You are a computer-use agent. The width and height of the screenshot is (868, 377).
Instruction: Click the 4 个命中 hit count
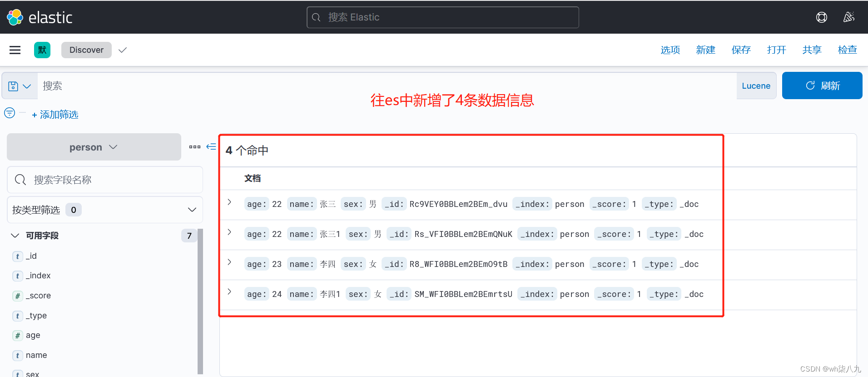tap(247, 151)
